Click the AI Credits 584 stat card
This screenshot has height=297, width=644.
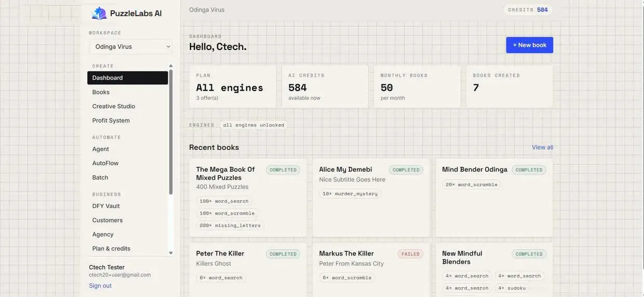pos(325,86)
